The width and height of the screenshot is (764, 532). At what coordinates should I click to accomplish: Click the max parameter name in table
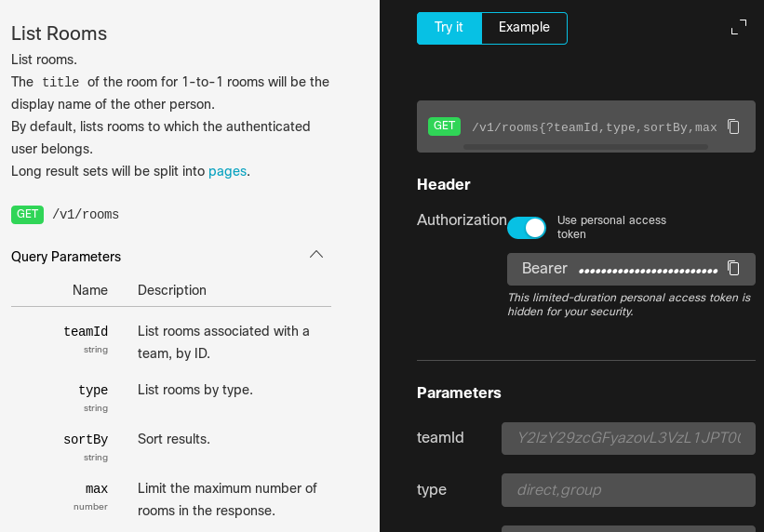97,489
